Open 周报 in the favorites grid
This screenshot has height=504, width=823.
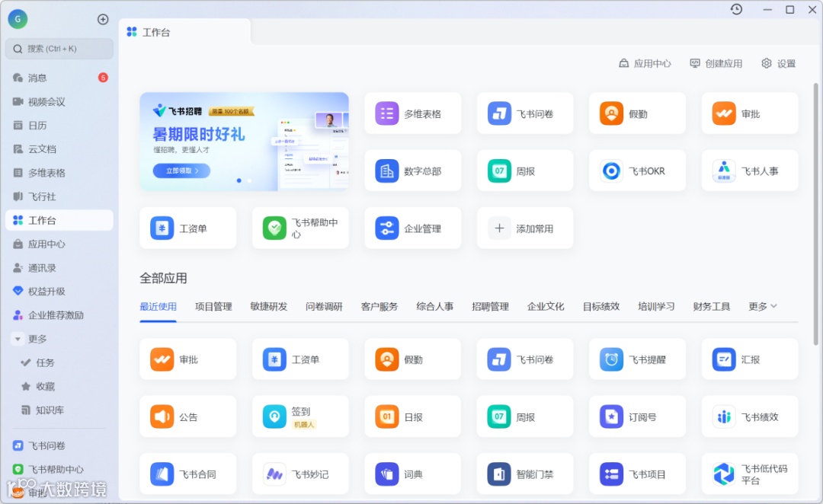pos(525,171)
